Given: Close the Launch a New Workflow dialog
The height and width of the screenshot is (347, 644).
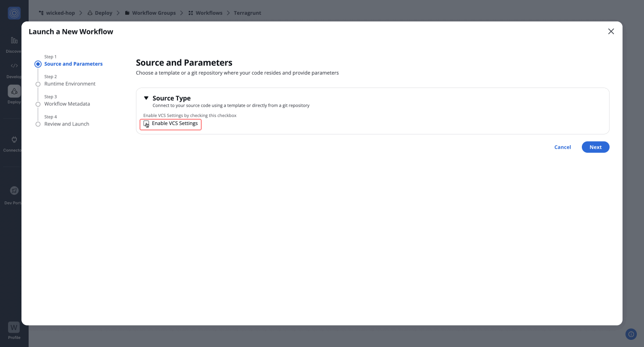Looking at the screenshot, I should 611,31.
